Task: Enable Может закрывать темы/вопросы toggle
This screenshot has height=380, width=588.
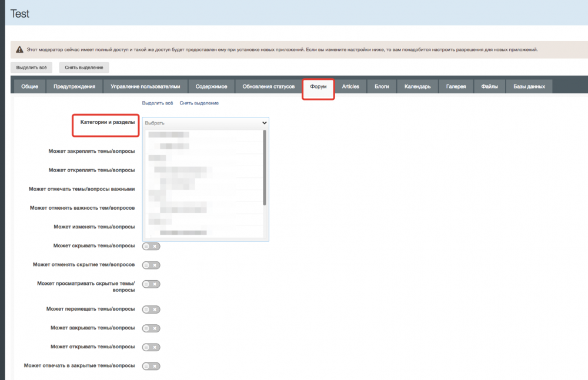Action: (151, 328)
